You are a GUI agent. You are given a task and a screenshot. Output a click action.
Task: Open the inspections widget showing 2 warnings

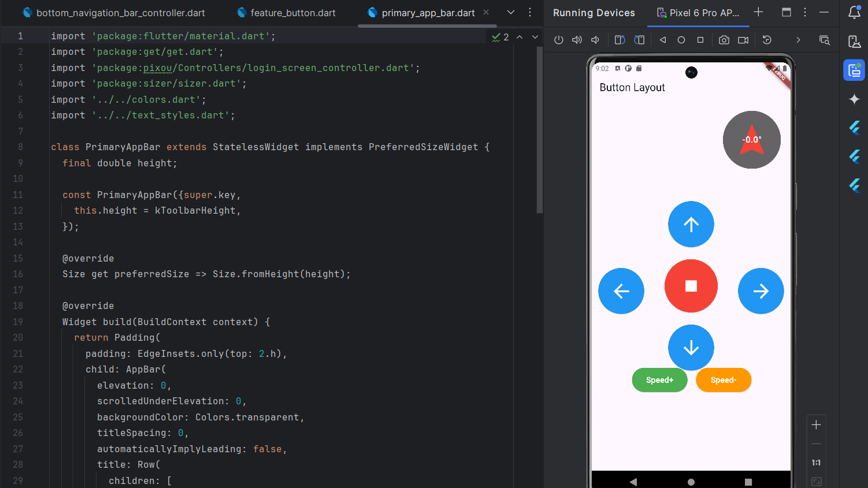click(x=500, y=37)
